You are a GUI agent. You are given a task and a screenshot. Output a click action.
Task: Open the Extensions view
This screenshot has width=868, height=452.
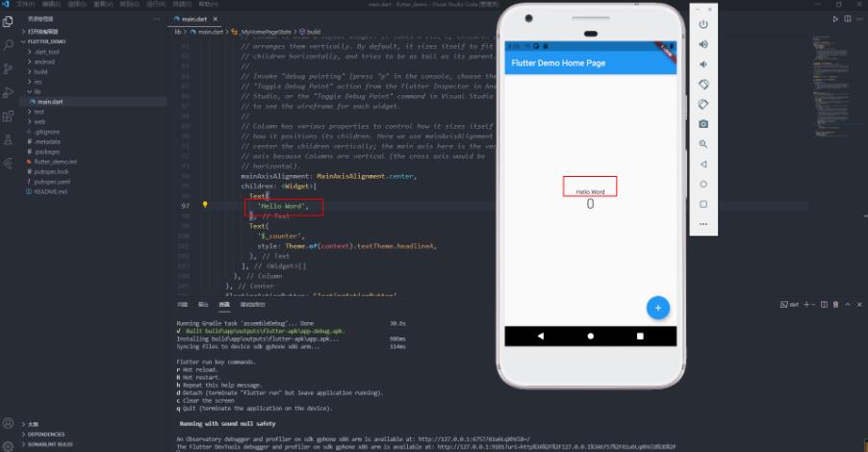8,116
